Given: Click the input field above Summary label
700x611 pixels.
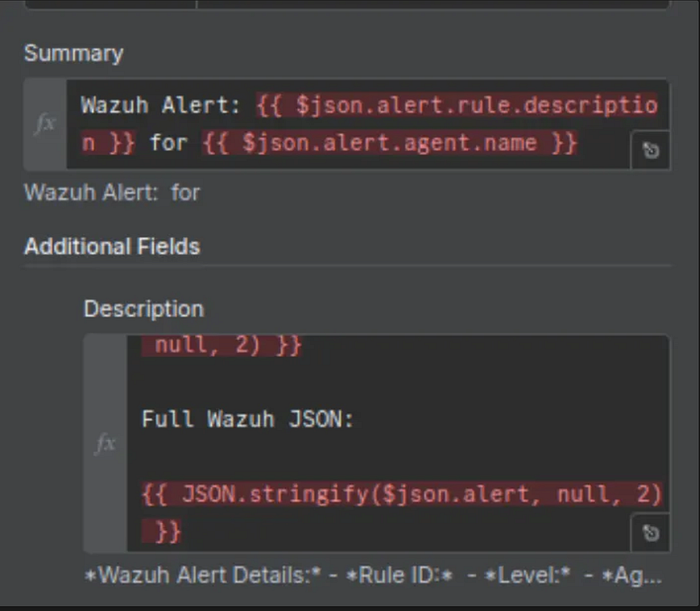Looking at the screenshot, I should [x=347, y=4].
